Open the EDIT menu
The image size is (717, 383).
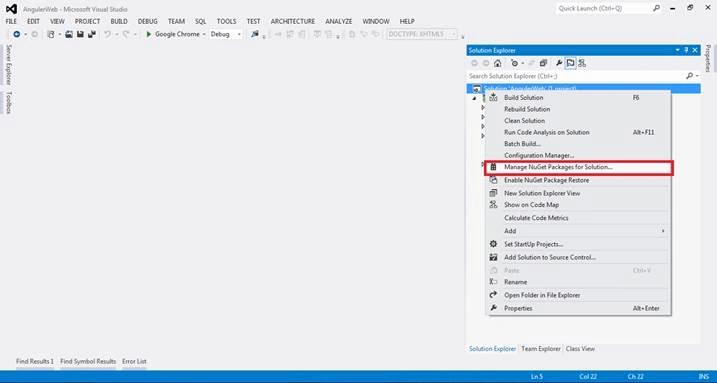coord(33,21)
